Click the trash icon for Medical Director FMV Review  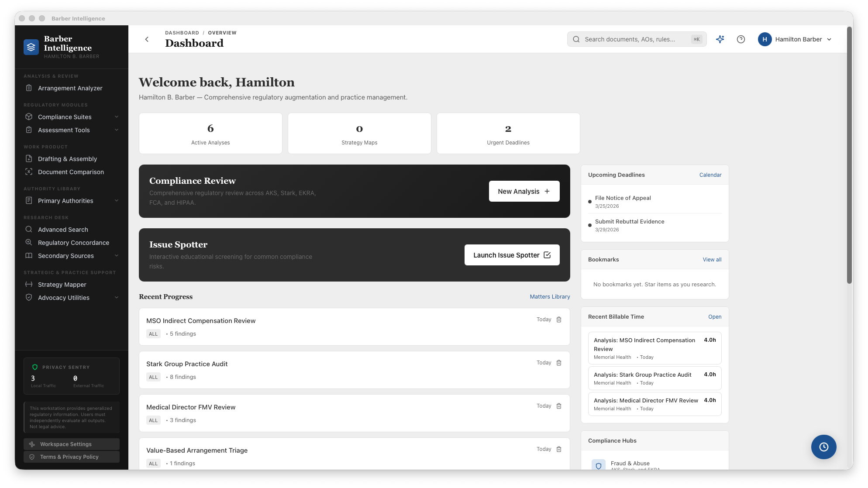click(x=559, y=406)
